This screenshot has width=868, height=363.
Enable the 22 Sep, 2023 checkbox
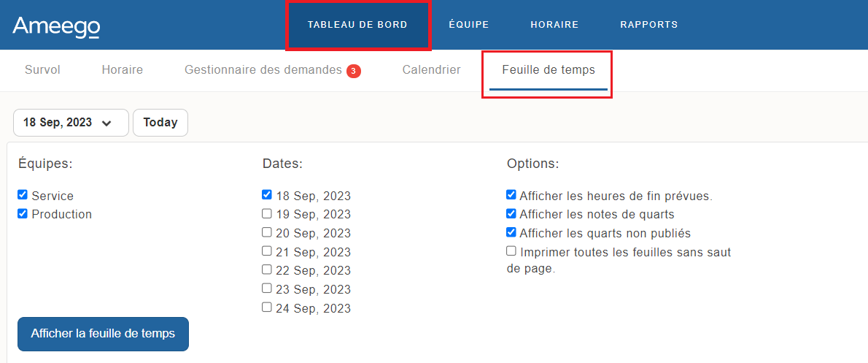pyautogui.click(x=267, y=270)
